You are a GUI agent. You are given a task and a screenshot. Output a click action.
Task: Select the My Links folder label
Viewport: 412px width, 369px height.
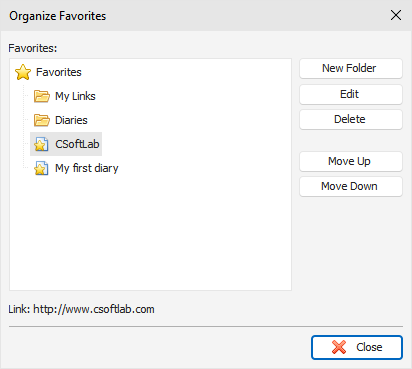pos(75,96)
